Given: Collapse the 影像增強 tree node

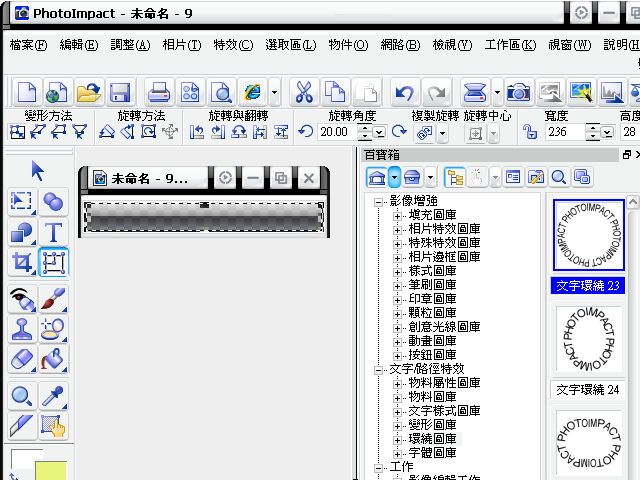Looking at the screenshot, I should [x=378, y=202].
